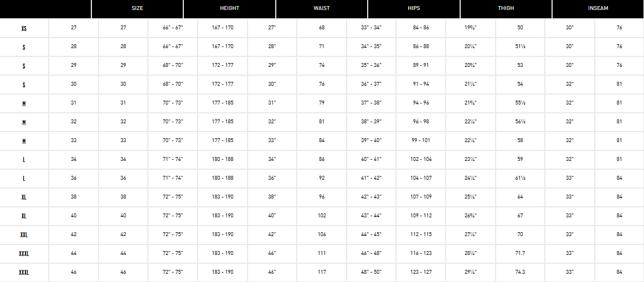
Task: Click the hips cell reading 84 - 86
Action: coord(421,28)
